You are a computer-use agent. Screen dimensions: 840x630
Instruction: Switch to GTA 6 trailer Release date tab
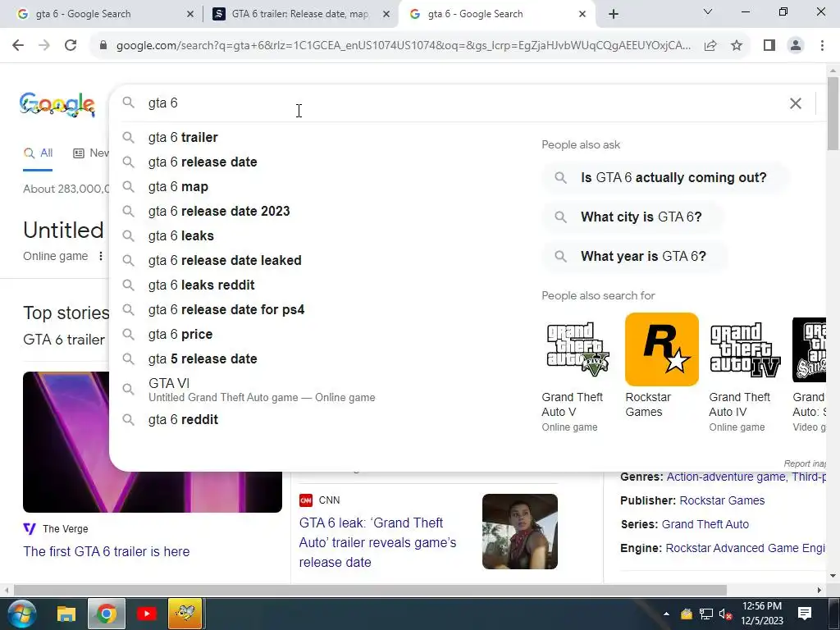tap(300, 14)
